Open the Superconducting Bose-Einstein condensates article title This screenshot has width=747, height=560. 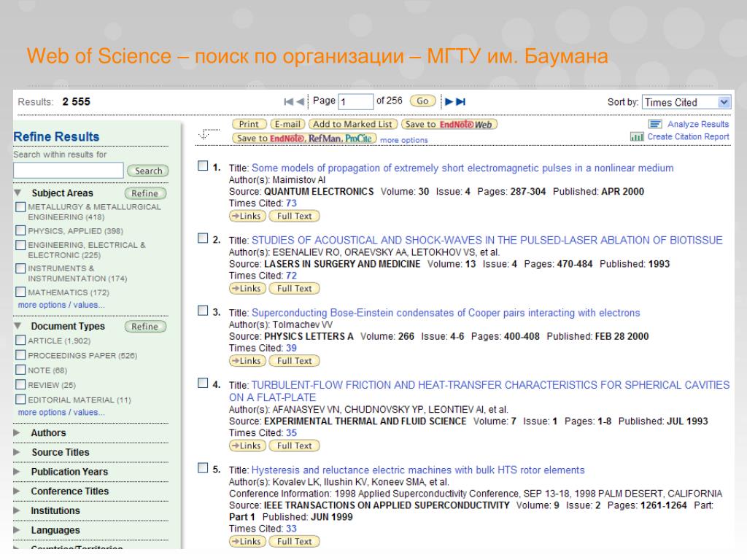tap(445, 313)
